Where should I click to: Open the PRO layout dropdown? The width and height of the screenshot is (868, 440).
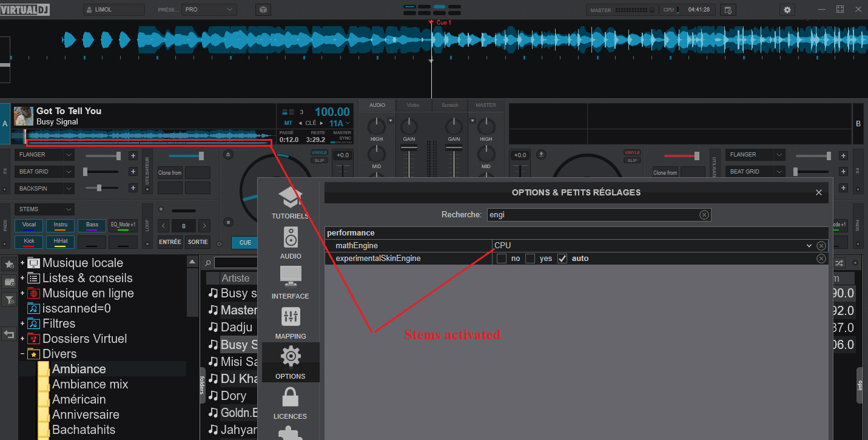[x=209, y=10]
